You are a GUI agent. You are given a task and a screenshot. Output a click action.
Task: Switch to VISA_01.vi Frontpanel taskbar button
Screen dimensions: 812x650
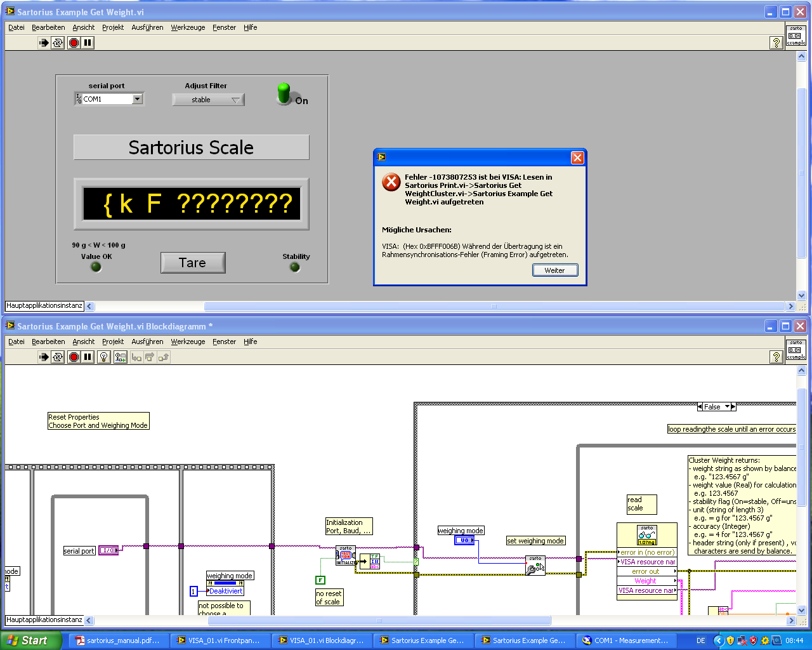point(220,640)
